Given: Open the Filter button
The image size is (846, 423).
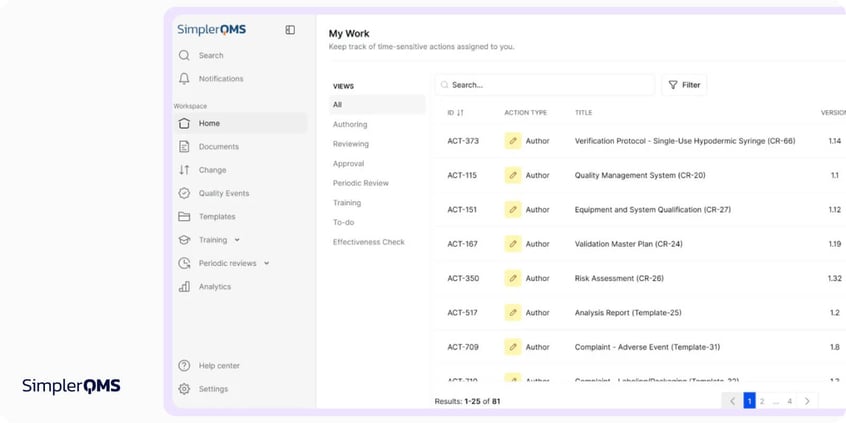Looking at the screenshot, I should [x=684, y=85].
